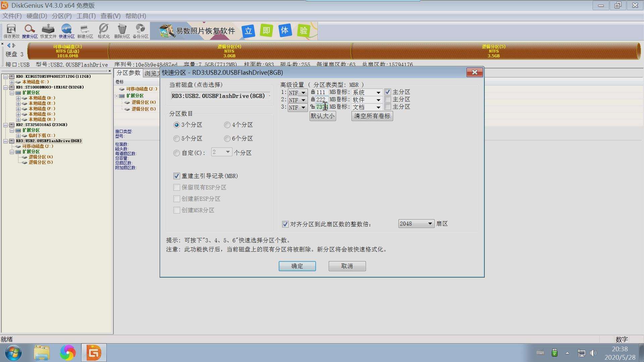The height and width of the screenshot is (362, 644).
Task: Open the 2048 sector alignment dropdown
Action: coord(430,223)
